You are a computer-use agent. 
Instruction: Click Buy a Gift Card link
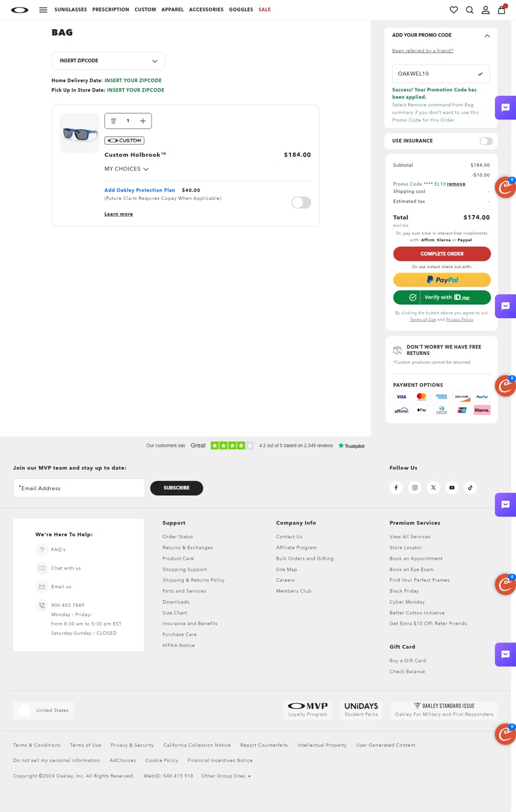coord(408,660)
